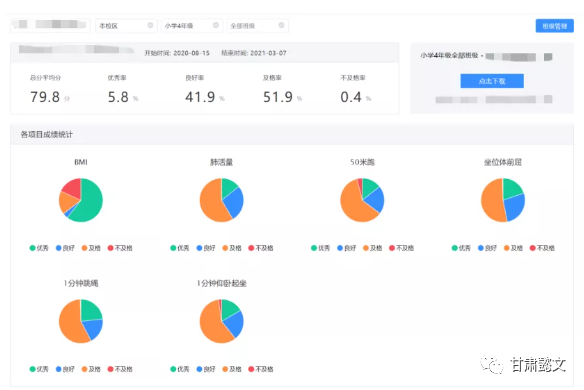Screen dimensions: 584x390
Task: Toggle 优秀 legend under the 肺活量 chart
Action: click(180, 248)
